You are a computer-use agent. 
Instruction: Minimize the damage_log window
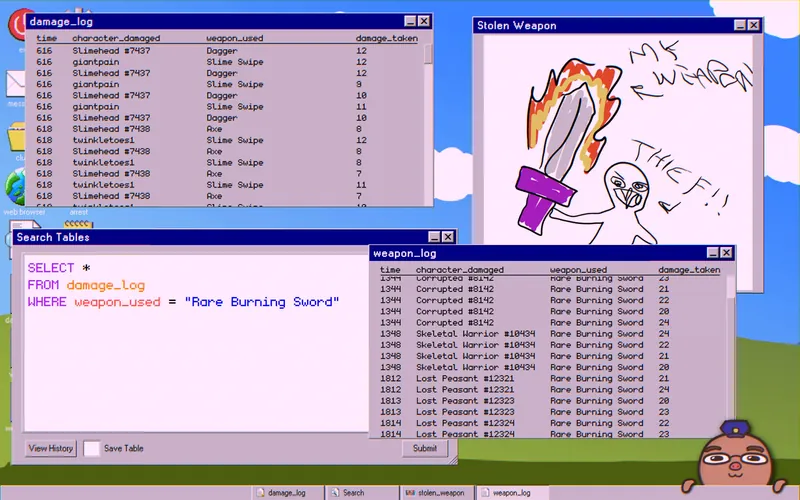tap(410, 21)
